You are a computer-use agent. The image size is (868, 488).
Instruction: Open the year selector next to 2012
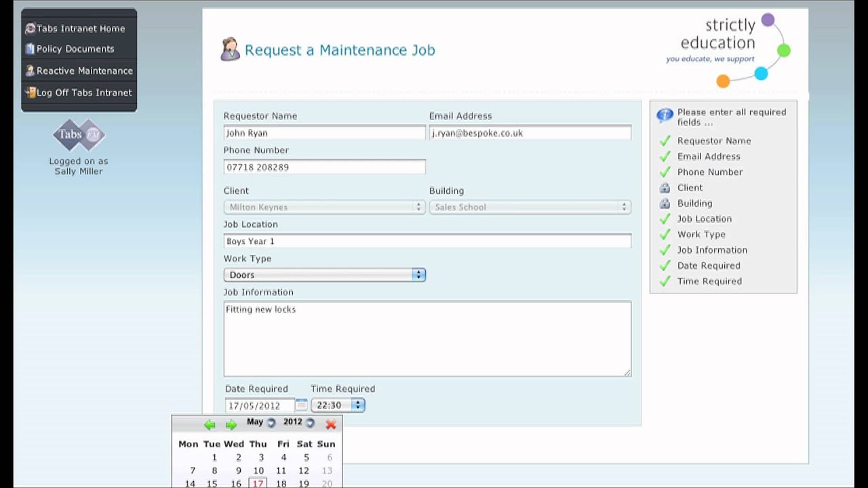click(310, 423)
